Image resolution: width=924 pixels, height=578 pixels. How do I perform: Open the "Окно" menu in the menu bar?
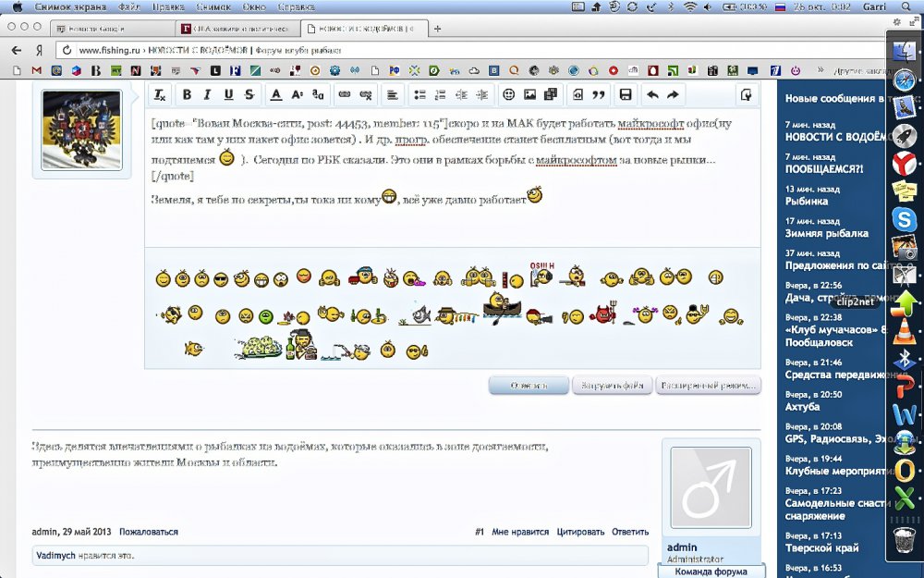pos(253,6)
